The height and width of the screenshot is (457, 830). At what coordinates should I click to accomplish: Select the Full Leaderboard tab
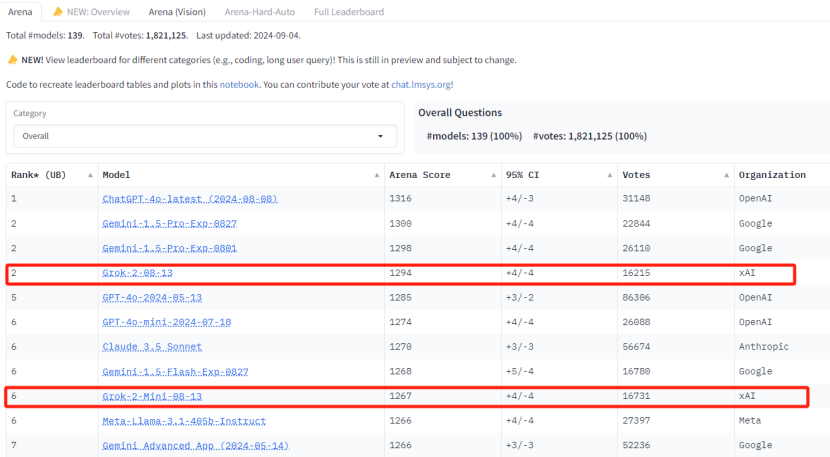point(350,12)
